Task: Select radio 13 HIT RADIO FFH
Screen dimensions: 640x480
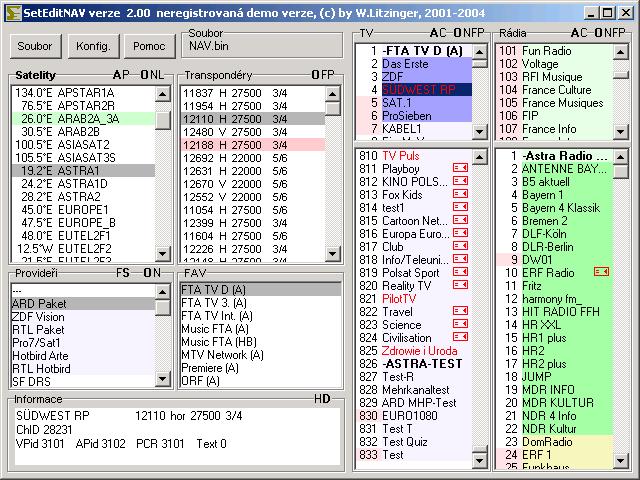Action: pos(555,311)
